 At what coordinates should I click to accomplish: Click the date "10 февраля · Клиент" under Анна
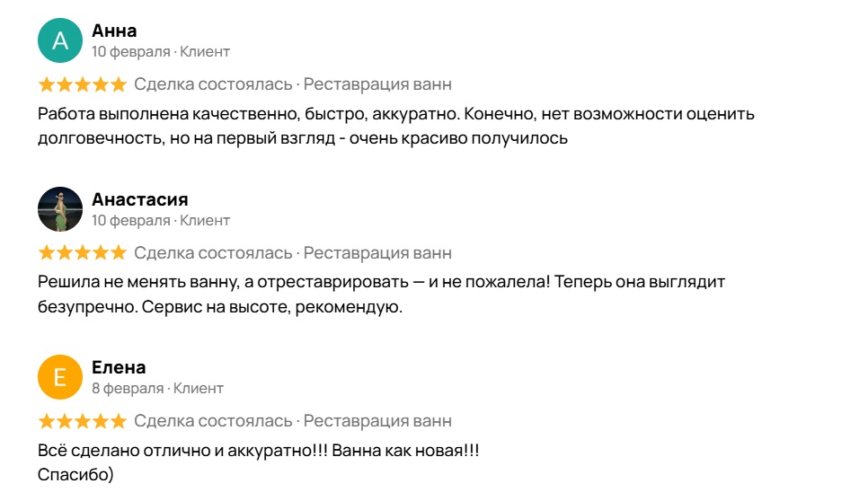point(161,52)
